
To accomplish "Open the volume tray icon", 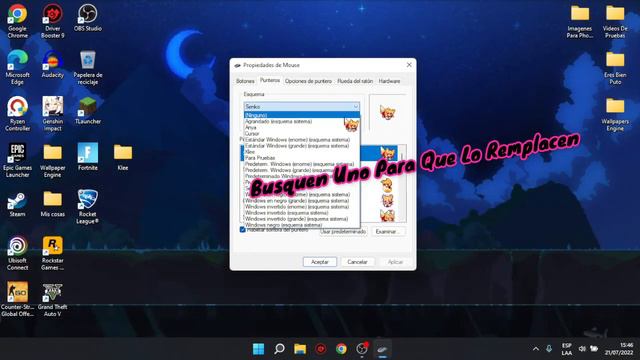I will (582, 349).
